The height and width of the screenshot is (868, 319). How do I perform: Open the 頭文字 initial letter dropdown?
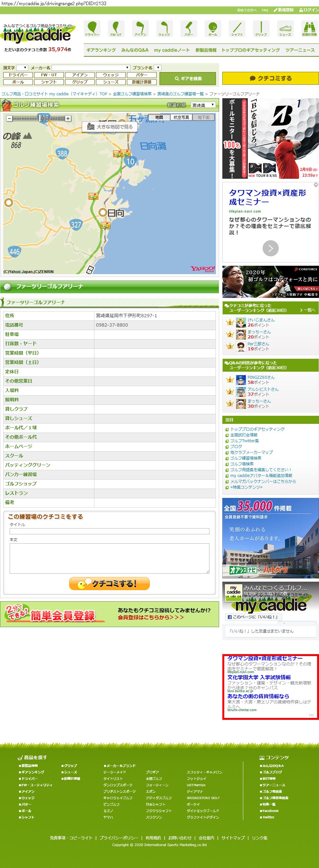coord(22,68)
